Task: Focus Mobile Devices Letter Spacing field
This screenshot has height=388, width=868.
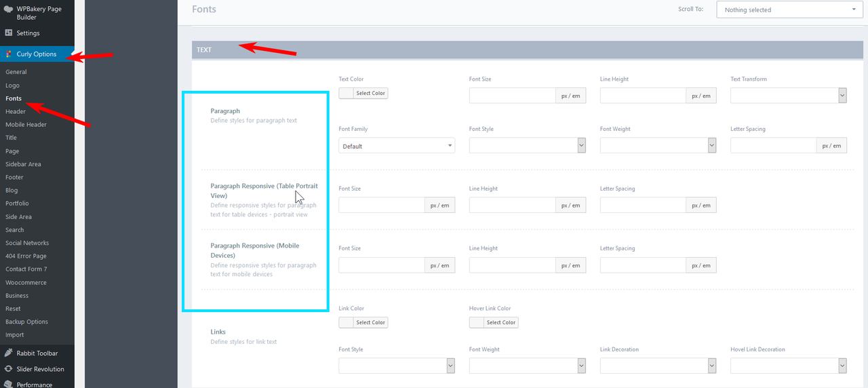Action: (644, 265)
